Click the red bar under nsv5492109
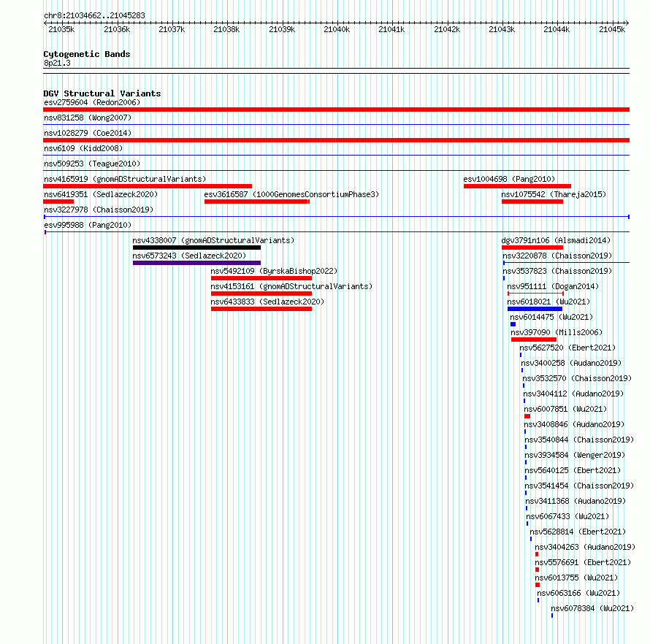 (x=261, y=278)
